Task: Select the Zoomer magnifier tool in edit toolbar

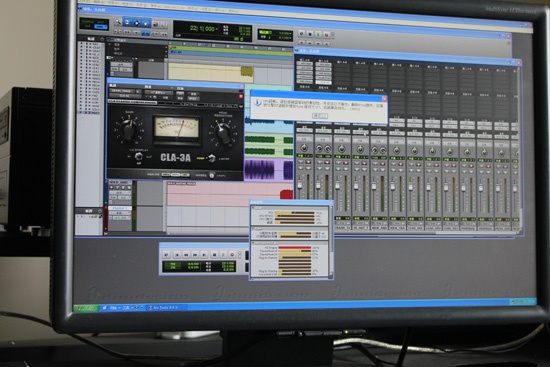Action: pos(118,22)
